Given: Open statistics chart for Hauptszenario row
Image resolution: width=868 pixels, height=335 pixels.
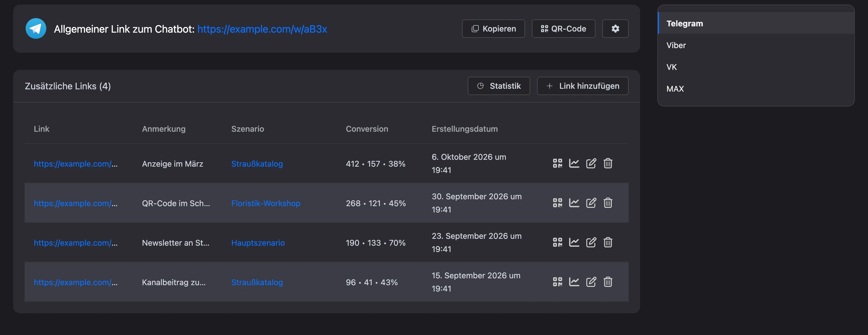Looking at the screenshot, I should pos(574,242).
